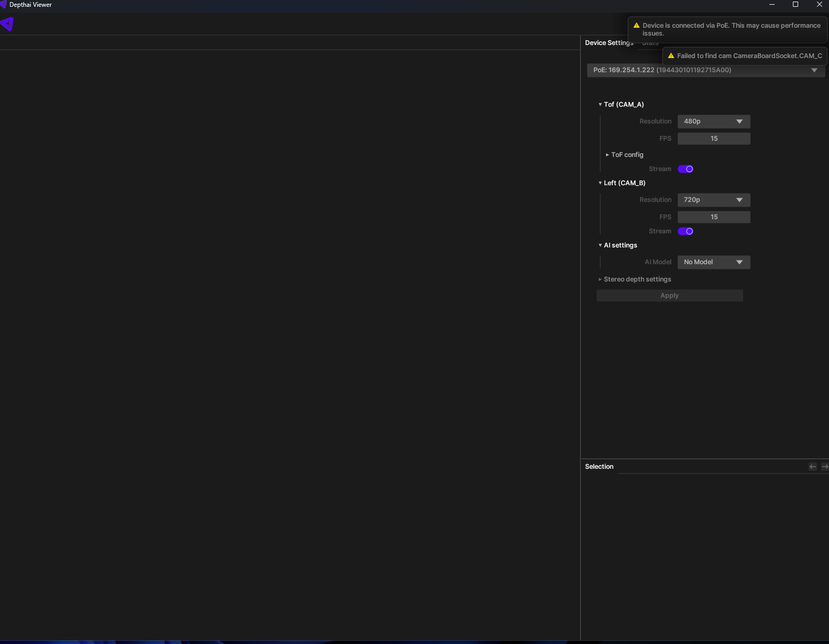829x644 pixels.
Task: Minimize the Depthai Viewer window
Action: [x=771, y=5]
